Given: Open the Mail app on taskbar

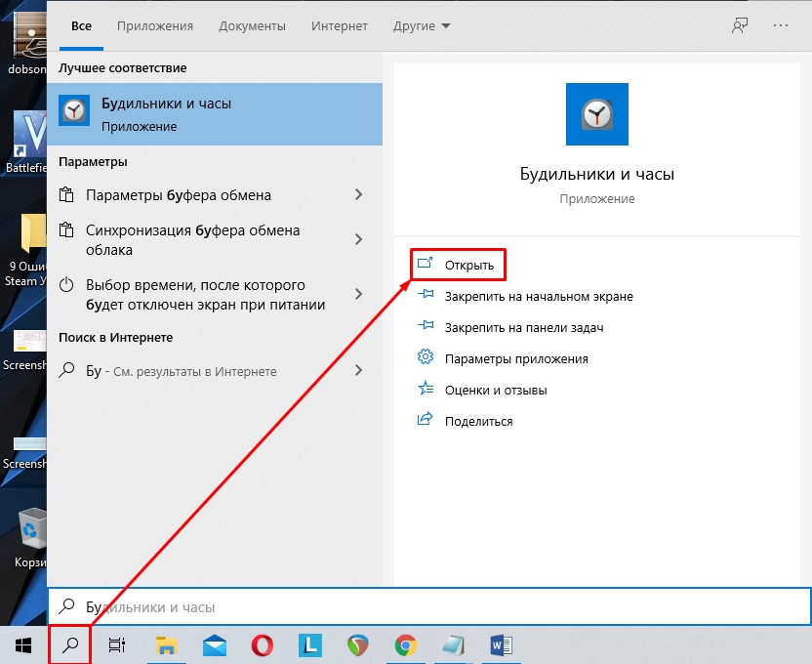Looking at the screenshot, I should point(215,644).
